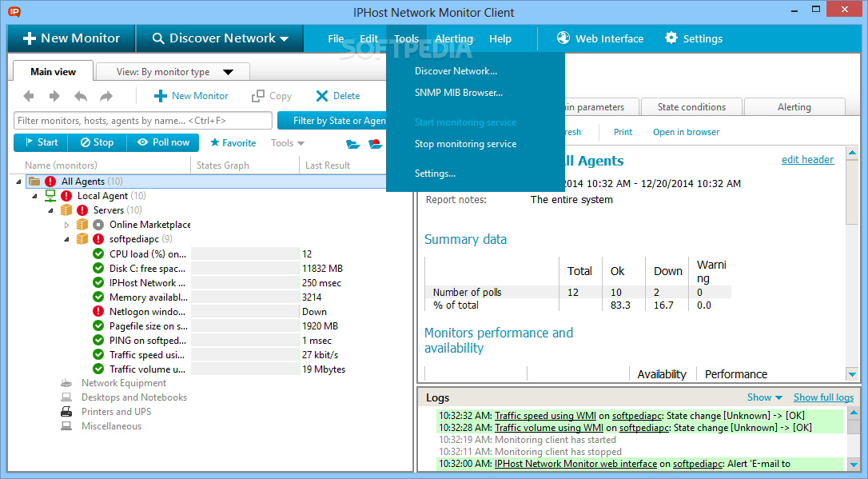Click report panel scroll down arrow
The width and height of the screenshot is (868, 479).
[852, 375]
